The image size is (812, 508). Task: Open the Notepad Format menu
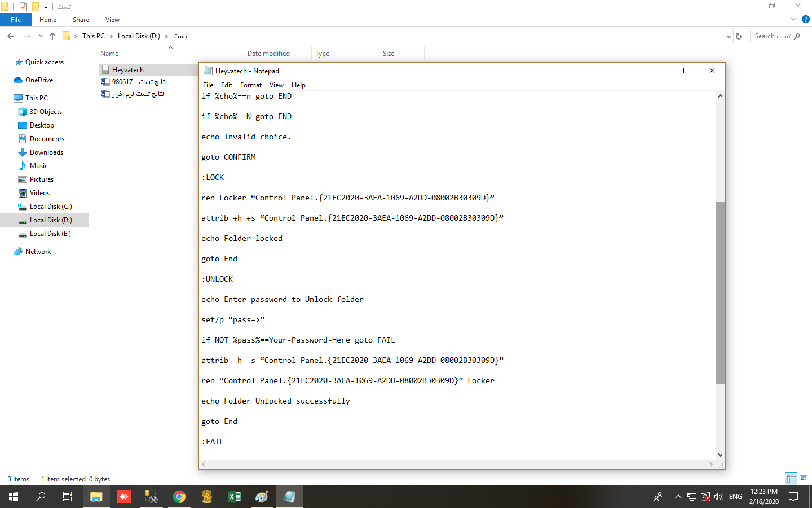point(251,85)
